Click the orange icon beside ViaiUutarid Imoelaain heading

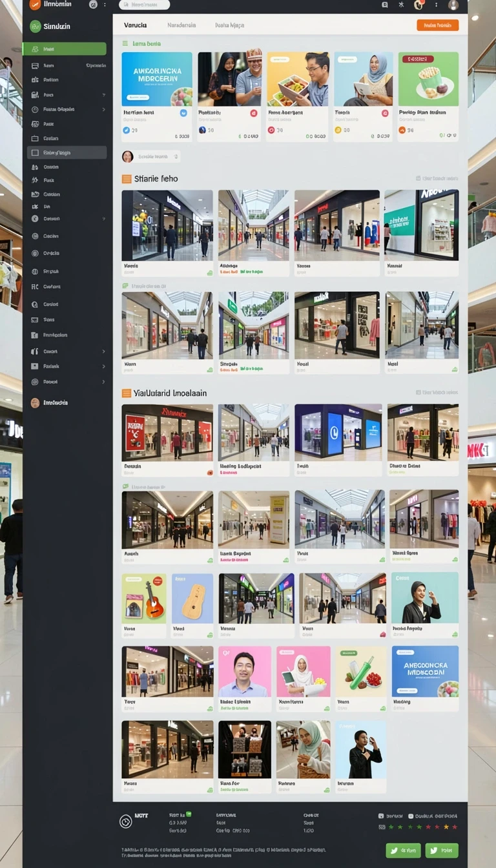click(x=127, y=393)
